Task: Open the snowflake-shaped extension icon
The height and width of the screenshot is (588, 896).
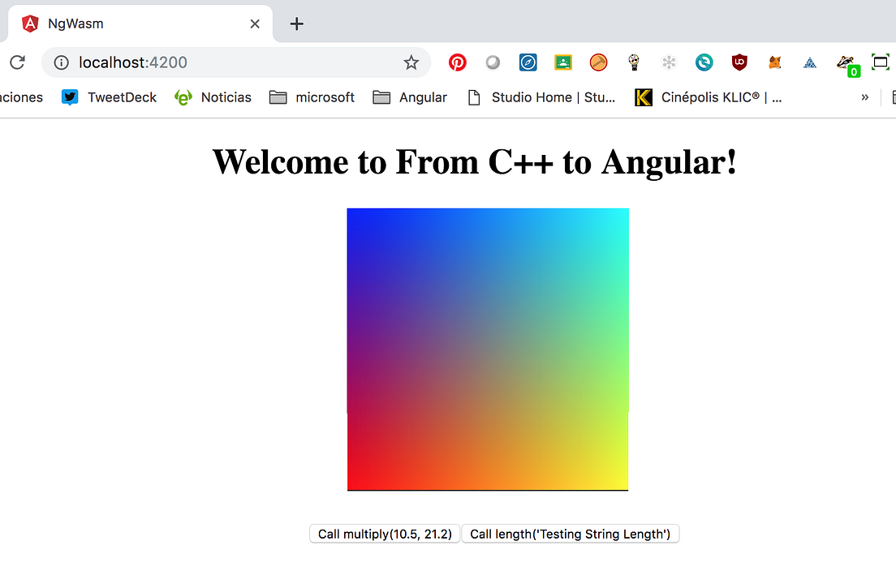Action: pyautogui.click(x=669, y=62)
